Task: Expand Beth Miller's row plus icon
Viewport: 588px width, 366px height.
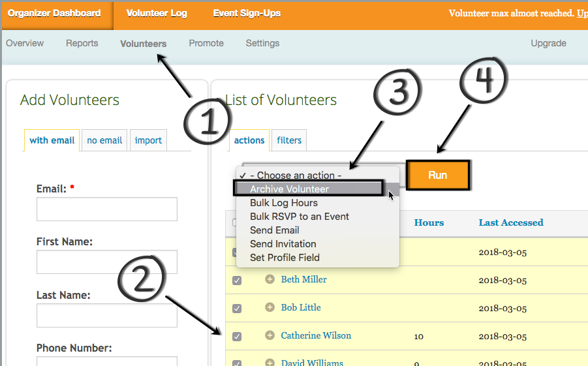Action: pyautogui.click(x=270, y=279)
